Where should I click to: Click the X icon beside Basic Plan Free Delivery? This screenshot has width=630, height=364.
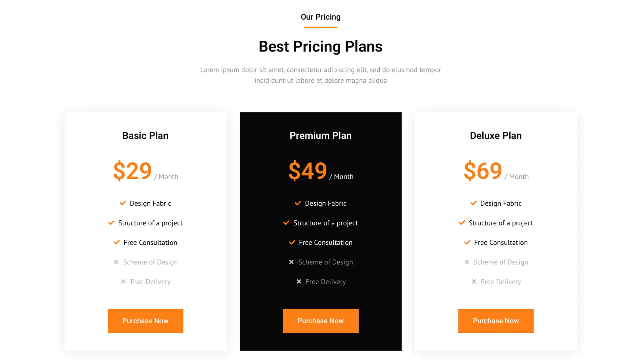123,282
